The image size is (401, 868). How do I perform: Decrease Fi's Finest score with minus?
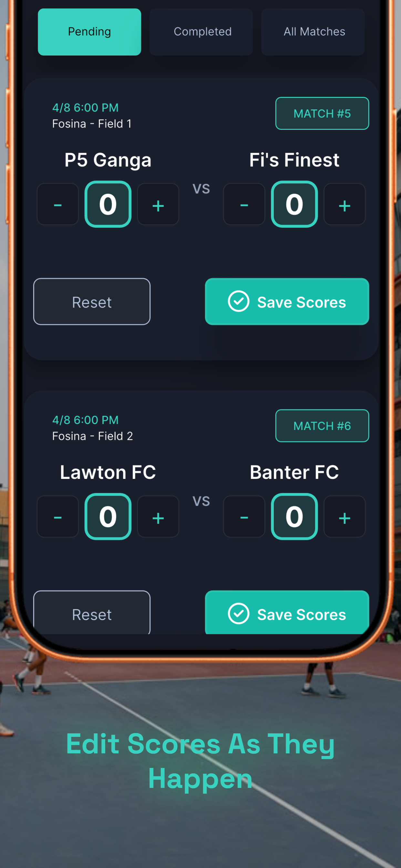point(244,204)
